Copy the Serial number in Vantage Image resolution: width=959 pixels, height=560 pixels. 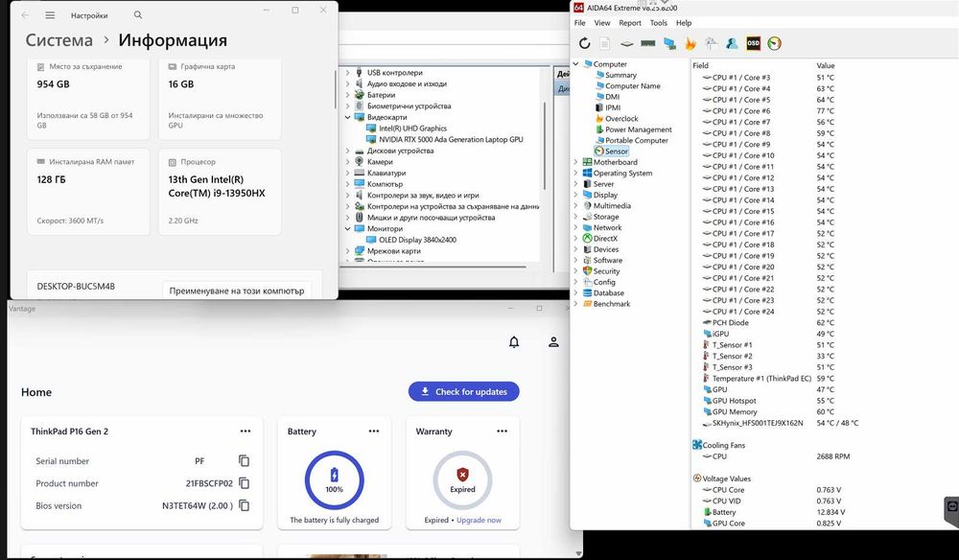coord(244,461)
